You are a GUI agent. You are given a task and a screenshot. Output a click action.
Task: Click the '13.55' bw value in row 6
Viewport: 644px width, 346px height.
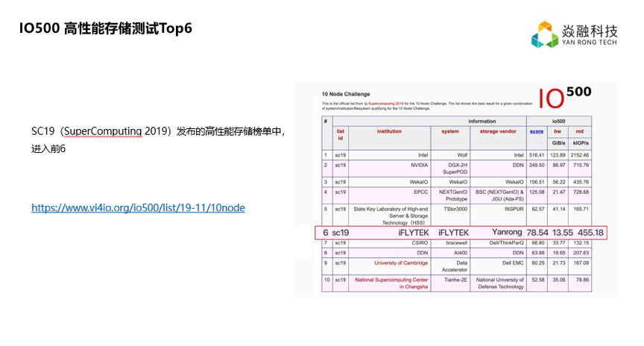coord(563,233)
